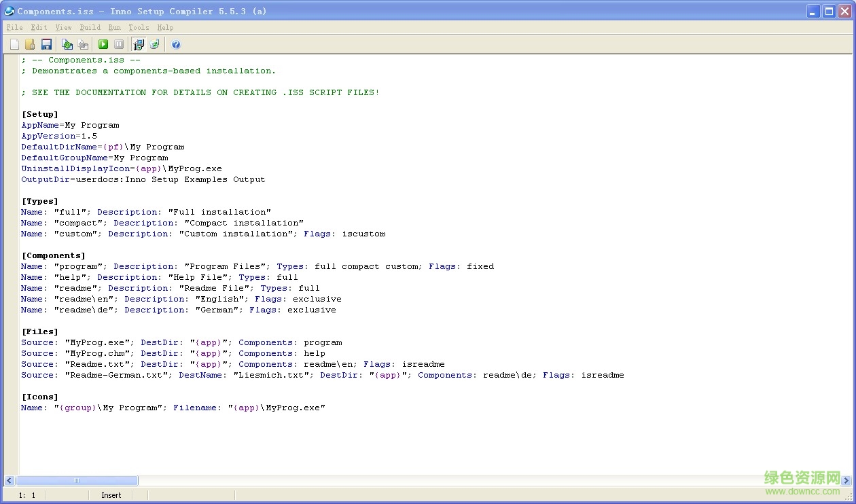Screen dimensions: 856x504
Task: Click the "Program Files" component line
Action: (x=257, y=266)
